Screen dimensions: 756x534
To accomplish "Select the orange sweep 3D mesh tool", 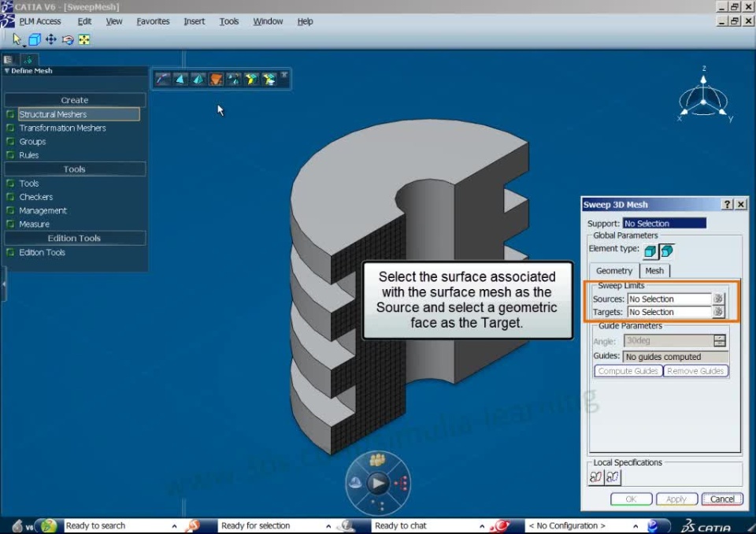I will 216,79.
